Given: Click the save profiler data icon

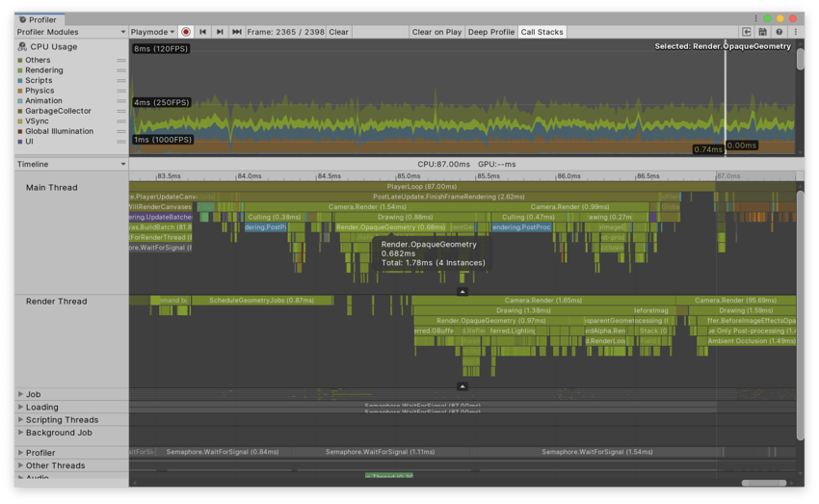Looking at the screenshot, I should (762, 32).
